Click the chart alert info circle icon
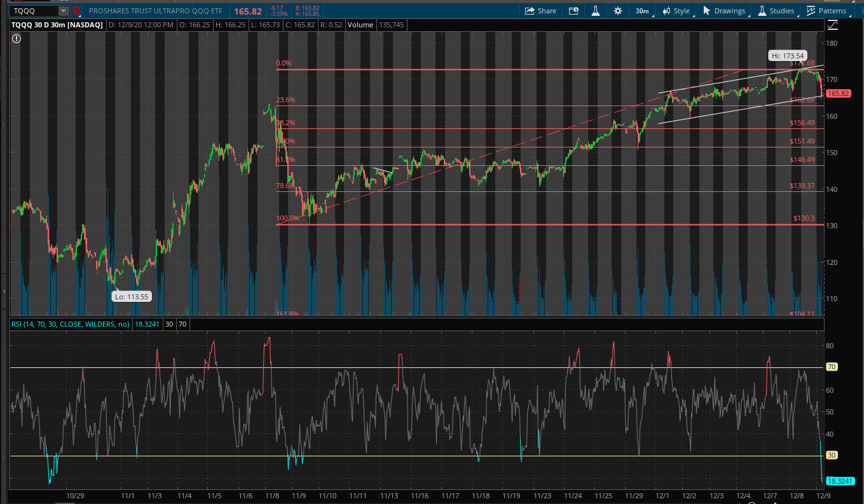The width and height of the screenshot is (864, 504). pos(16,39)
